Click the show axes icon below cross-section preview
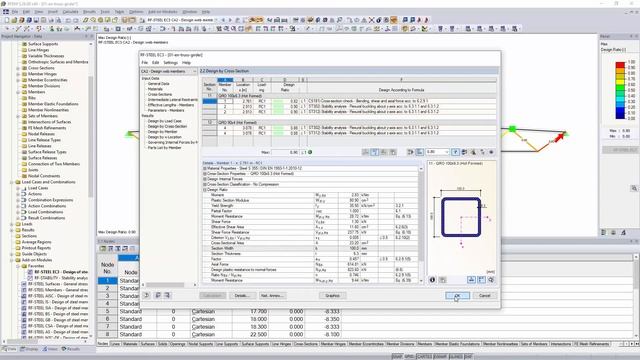This screenshot has height=360, width=640. click(481, 280)
